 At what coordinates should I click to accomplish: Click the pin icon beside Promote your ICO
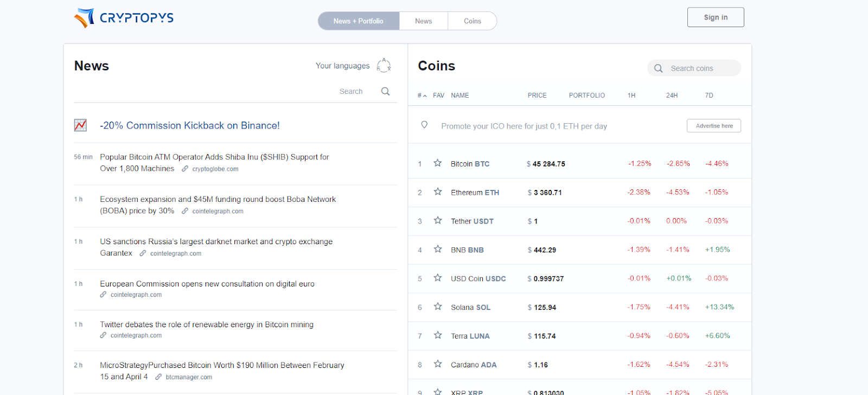[x=424, y=125]
